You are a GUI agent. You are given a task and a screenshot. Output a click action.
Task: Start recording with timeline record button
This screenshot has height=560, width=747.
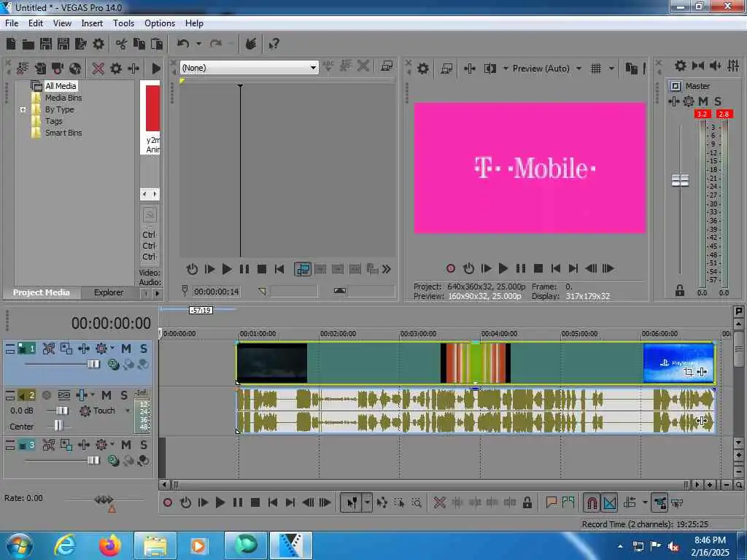click(x=168, y=502)
